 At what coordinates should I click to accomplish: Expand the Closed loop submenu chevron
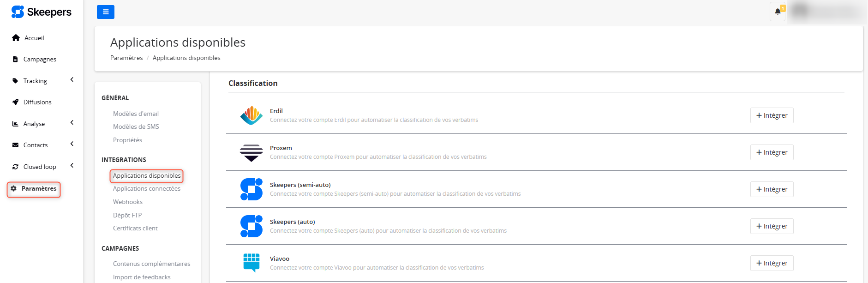[72, 166]
